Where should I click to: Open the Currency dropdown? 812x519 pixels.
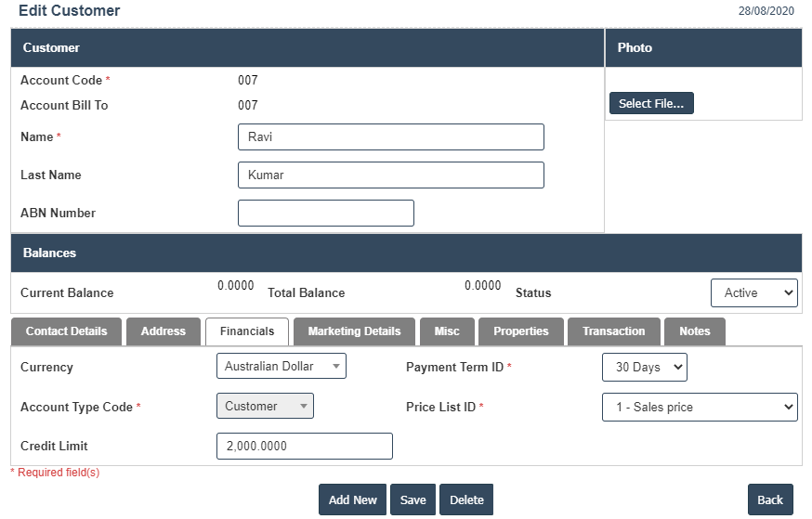281,366
